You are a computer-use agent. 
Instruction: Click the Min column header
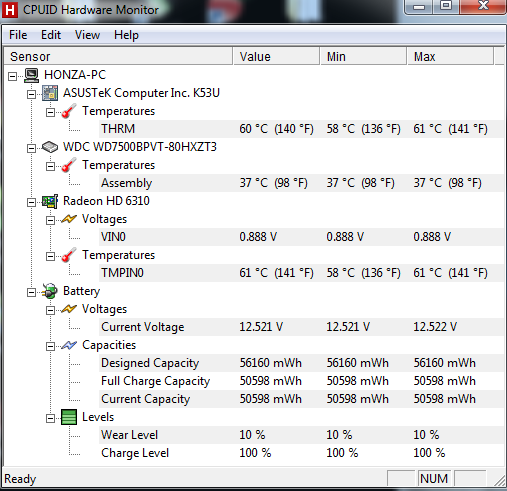(363, 56)
